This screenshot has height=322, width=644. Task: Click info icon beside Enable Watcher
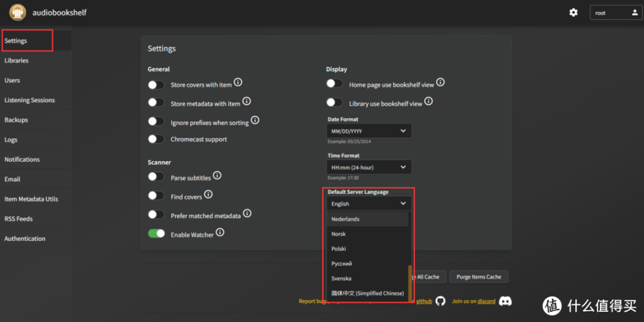(x=219, y=233)
